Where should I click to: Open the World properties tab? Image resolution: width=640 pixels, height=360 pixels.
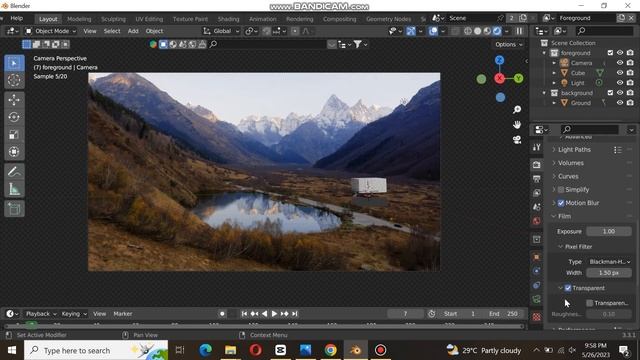(x=537, y=221)
